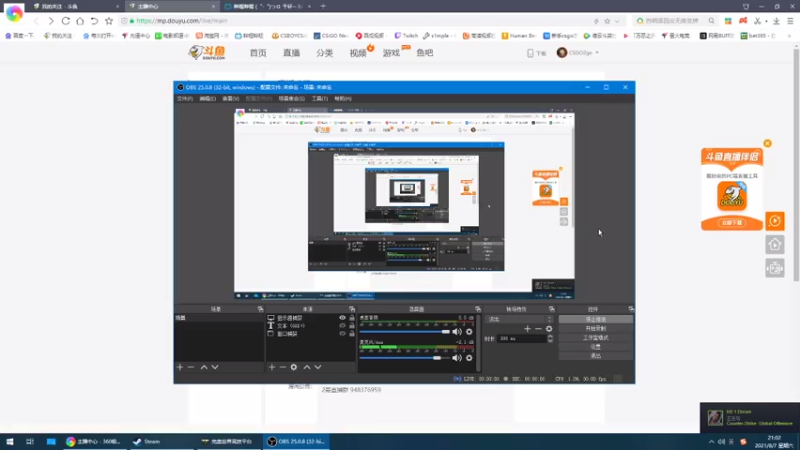
Task: Reload page via browser refresh icon
Action: 66,21
